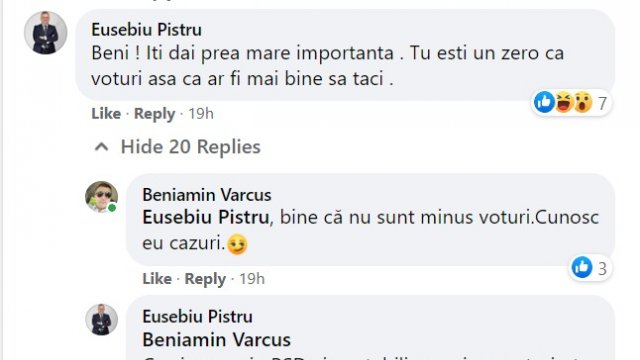
Task: Reply to Beniamin Varcus's comment
Action: tap(205, 279)
